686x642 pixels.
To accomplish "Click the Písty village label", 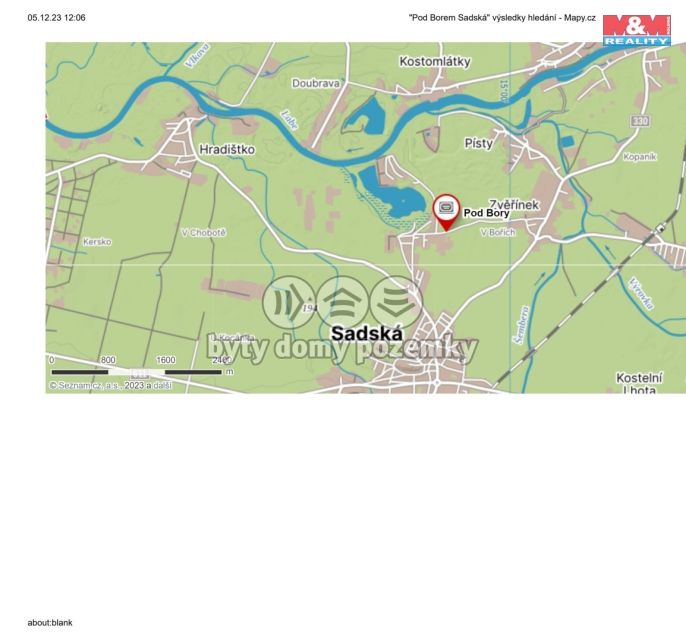I will (x=479, y=143).
